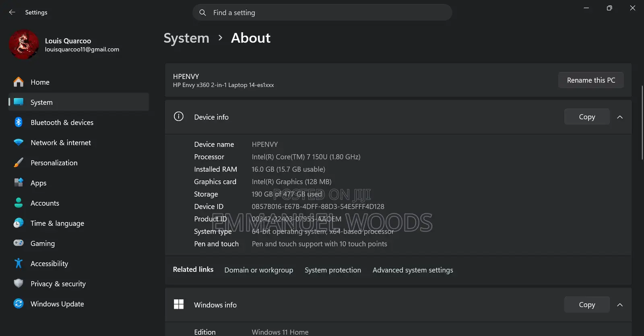Click the Apps icon in sidebar

[x=19, y=183]
